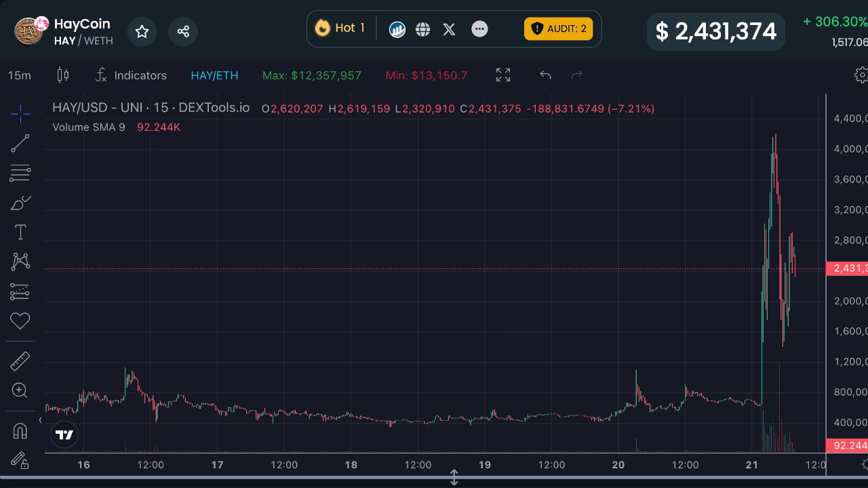Image resolution: width=868 pixels, height=488 pixels.
Task: Select the XABCD Pattern tool
Action: coord(20,261)
